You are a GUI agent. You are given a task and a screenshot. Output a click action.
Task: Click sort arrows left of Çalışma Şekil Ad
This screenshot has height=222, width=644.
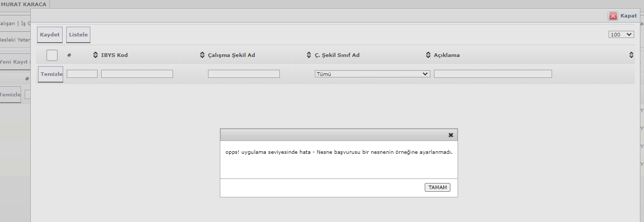pos(202,55)
